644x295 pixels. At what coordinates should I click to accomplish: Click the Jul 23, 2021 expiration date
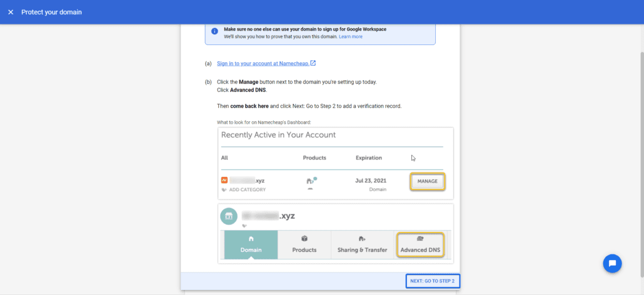click(x=371, y=181)
